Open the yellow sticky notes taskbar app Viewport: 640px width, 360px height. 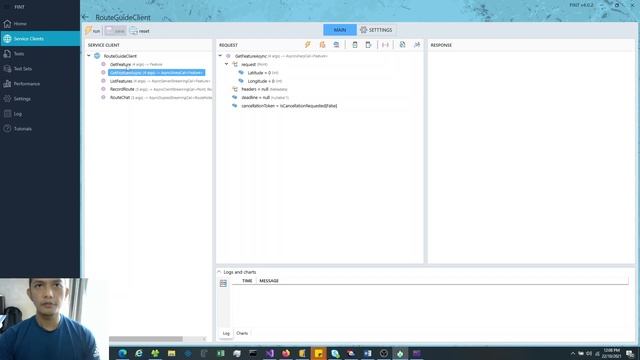click(318, 353)
